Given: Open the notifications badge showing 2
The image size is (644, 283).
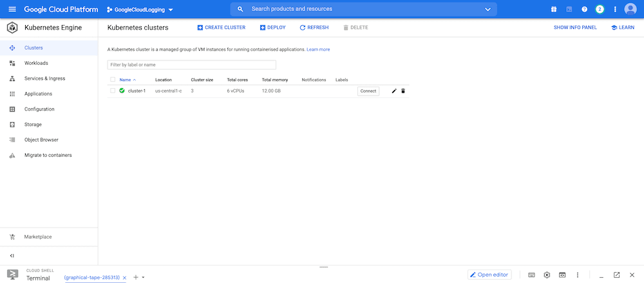Looking at the screenshot, I should (x=600, y=9).
